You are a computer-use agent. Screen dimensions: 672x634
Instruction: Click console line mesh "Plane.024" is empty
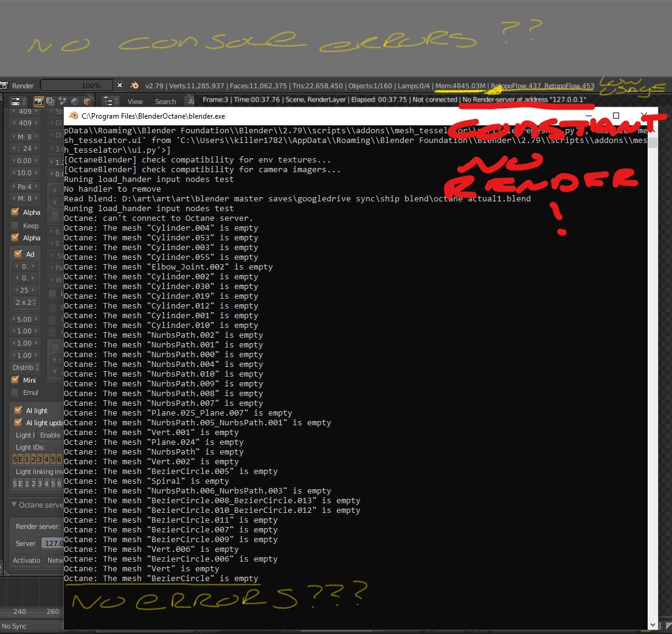pos(153,442)
